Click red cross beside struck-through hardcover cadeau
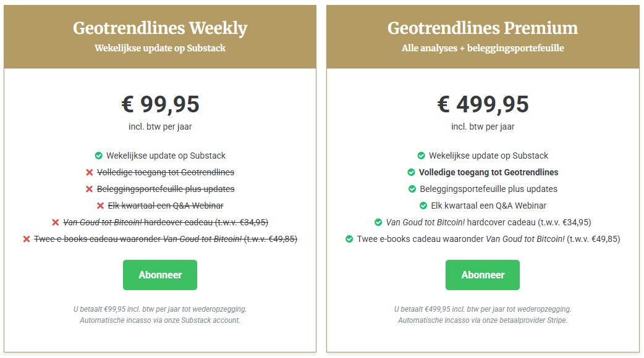644x358 pixels. pyautogui.click(x=56, y=222)
